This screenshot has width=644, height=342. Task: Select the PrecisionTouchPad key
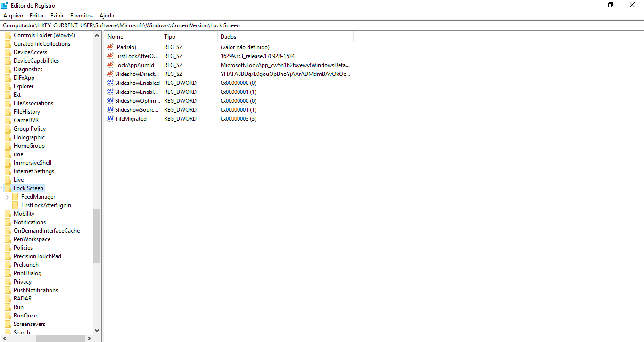(37, 256)
